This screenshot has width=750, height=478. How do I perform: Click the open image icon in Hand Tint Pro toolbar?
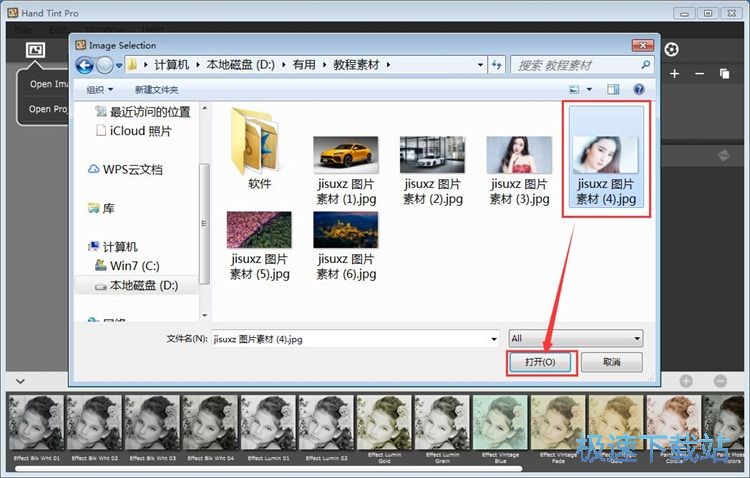pyautogui.click(x=35, y=50)
